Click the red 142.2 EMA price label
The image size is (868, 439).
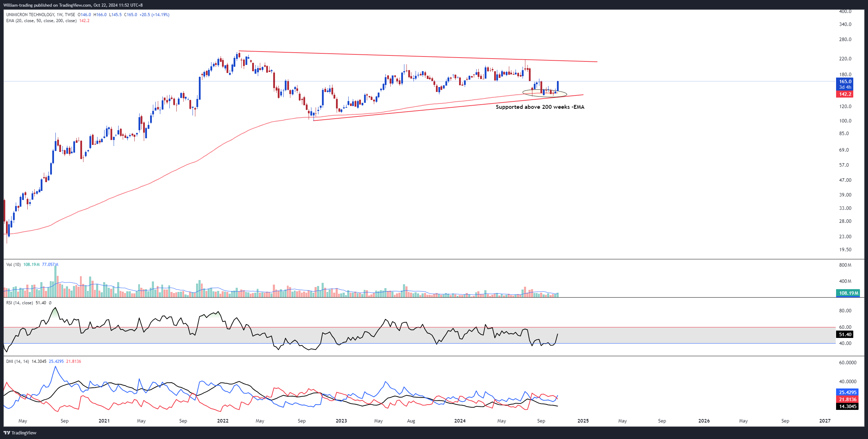pos(845,94)
